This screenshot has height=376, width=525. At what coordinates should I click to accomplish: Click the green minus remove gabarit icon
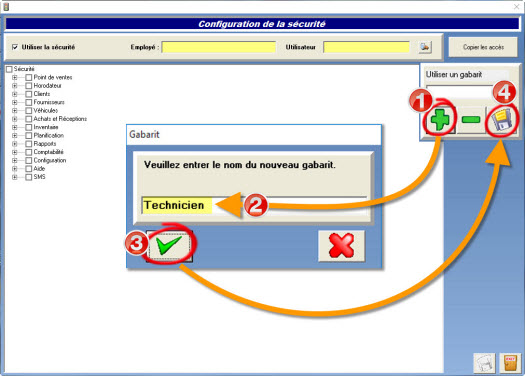point(471,120)
